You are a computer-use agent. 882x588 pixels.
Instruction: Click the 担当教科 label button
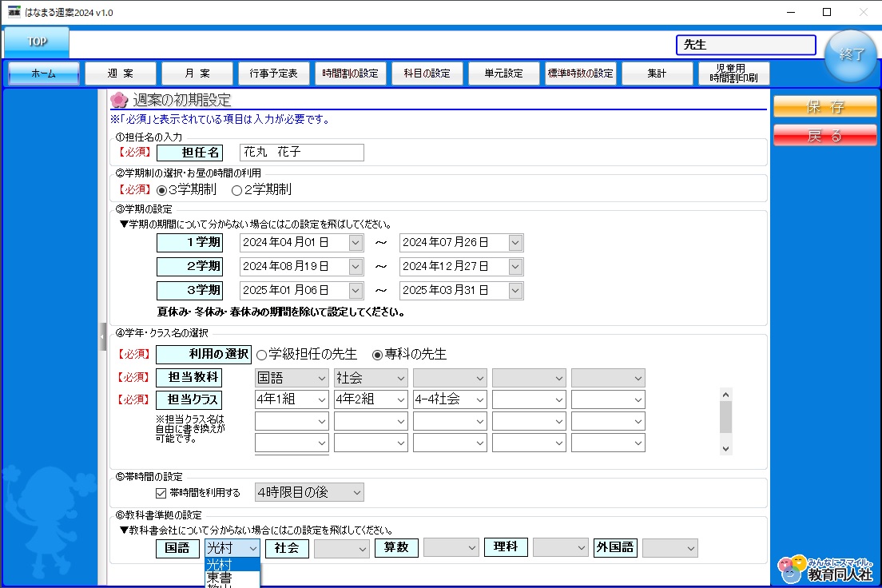point(189,378)
